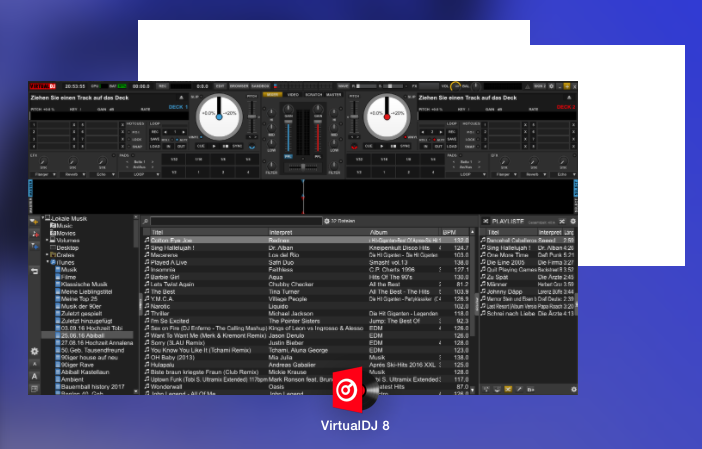Viewport: 702px width, 449px height.
Task: Click the eject icon on Deck 1
Action: [x=181, y=98]
